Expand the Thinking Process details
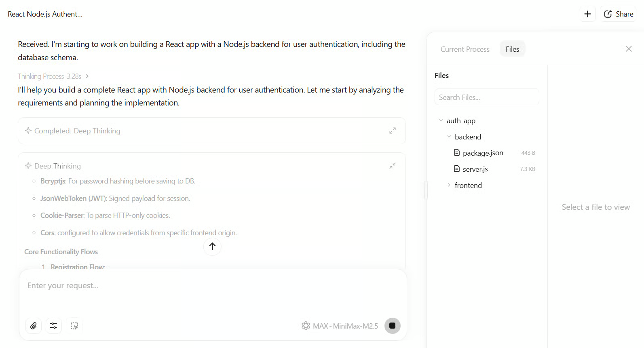This screenshot has height=348, width=644. point(53,76)
